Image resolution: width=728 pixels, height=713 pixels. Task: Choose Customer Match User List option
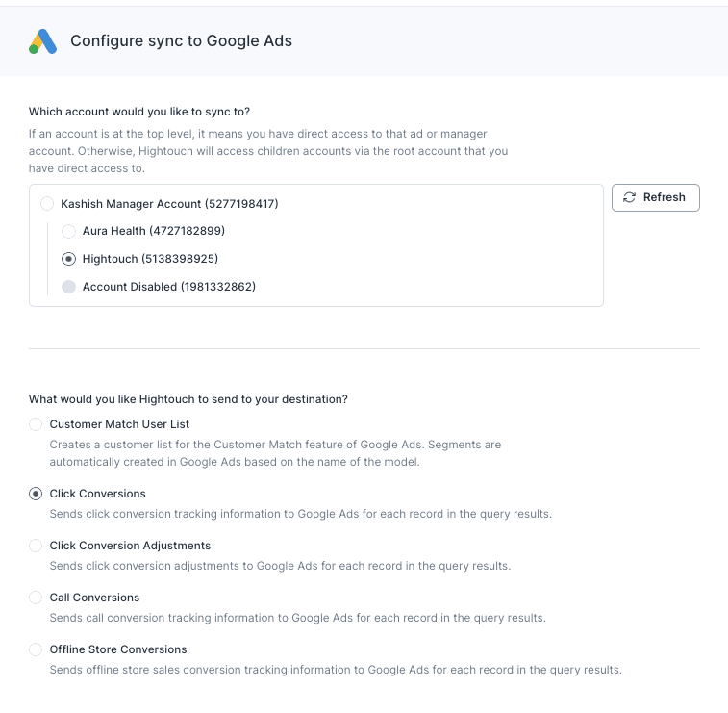tap(36, 424)
